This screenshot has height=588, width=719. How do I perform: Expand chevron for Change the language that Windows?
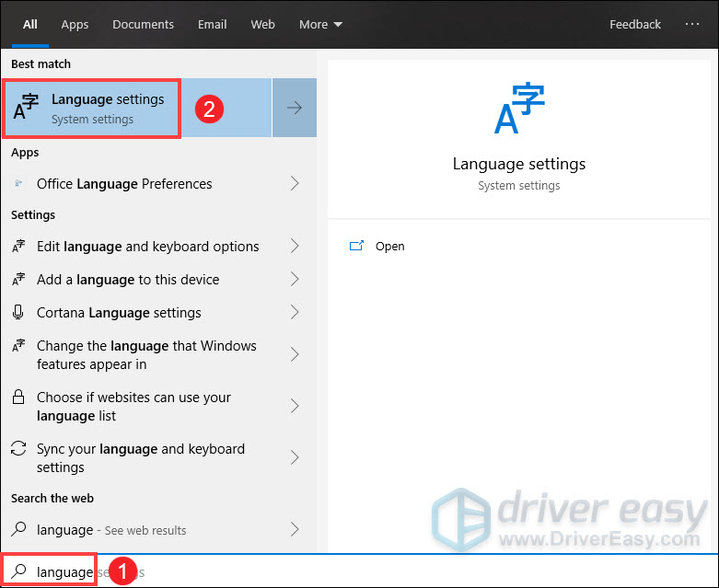pos(295,354)
